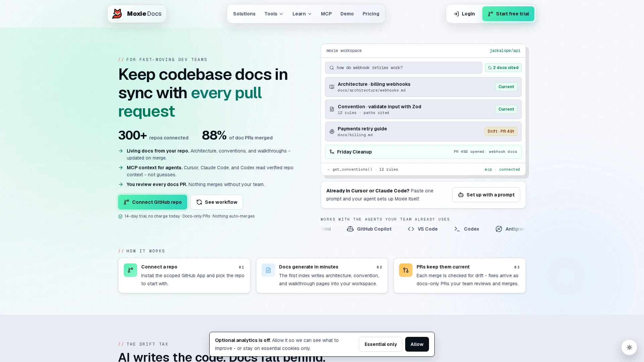
Task: Click the pull request icon beside Friday Cleanup
Action: pos(332,152)
